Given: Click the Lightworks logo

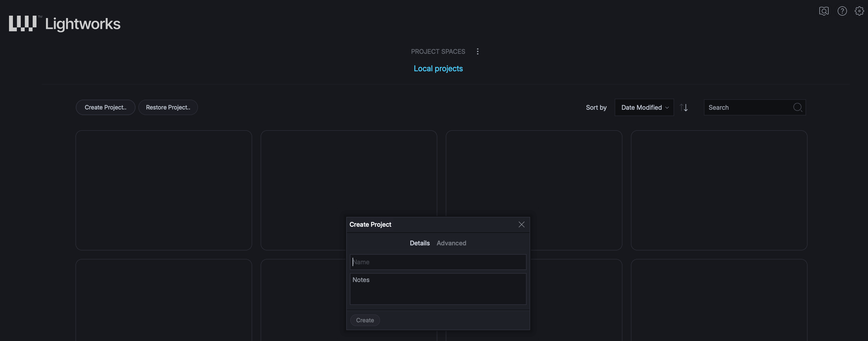Looking at the screenshot, I should 65,24.
